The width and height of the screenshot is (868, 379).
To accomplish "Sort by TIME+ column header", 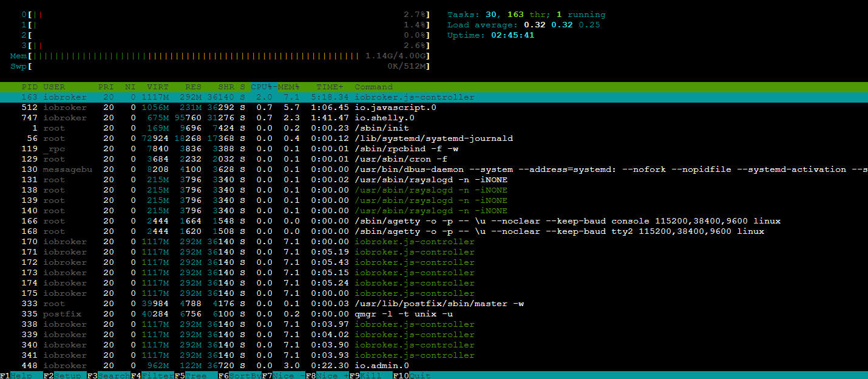I will [x=330, y=87].
